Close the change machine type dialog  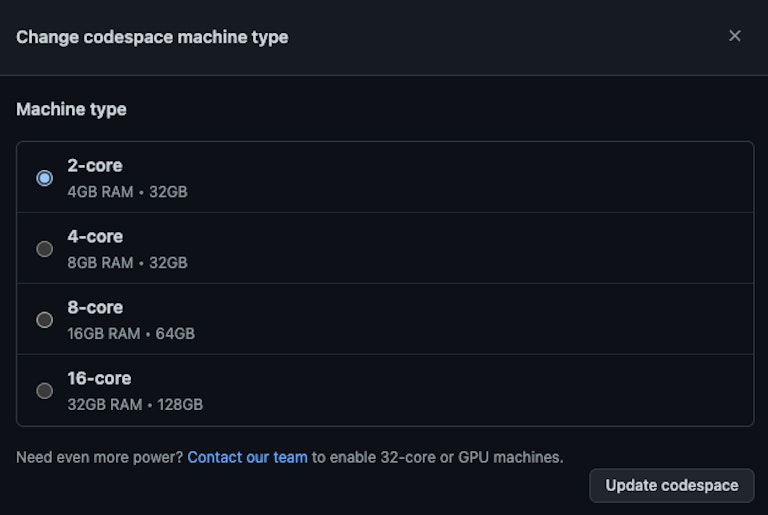pyautogui.click(x=735, y=36)
